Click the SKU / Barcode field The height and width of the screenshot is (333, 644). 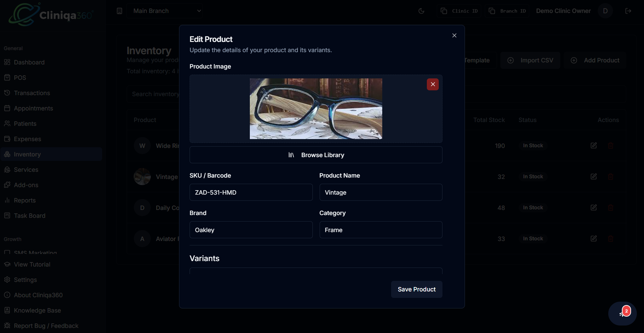(x=251, y=193)
